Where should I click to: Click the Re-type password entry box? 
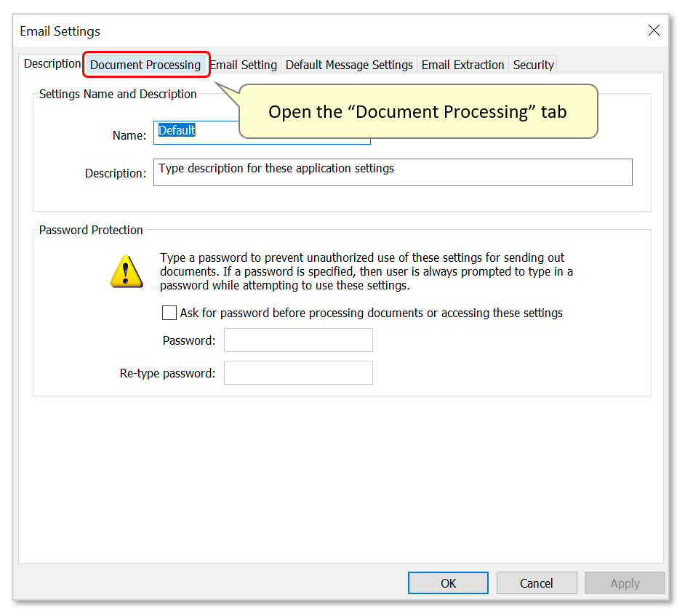coord(298,372)
